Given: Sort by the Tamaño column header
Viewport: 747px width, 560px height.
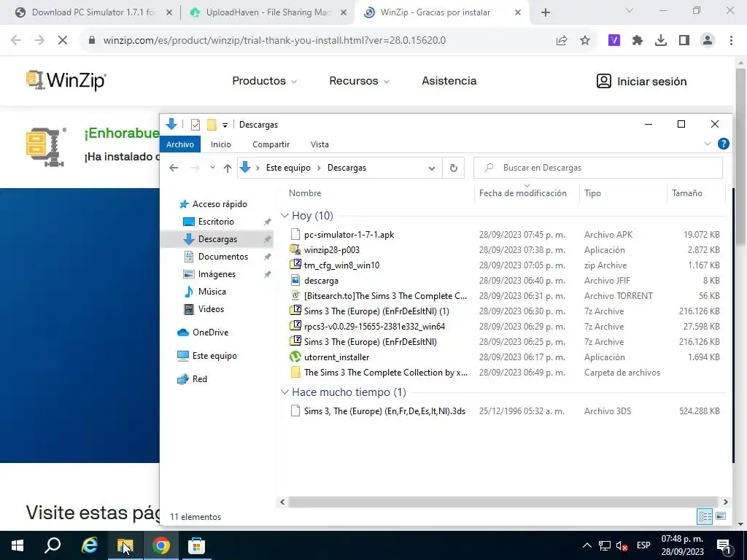Looking at the screenshot, I should (687, 193).
